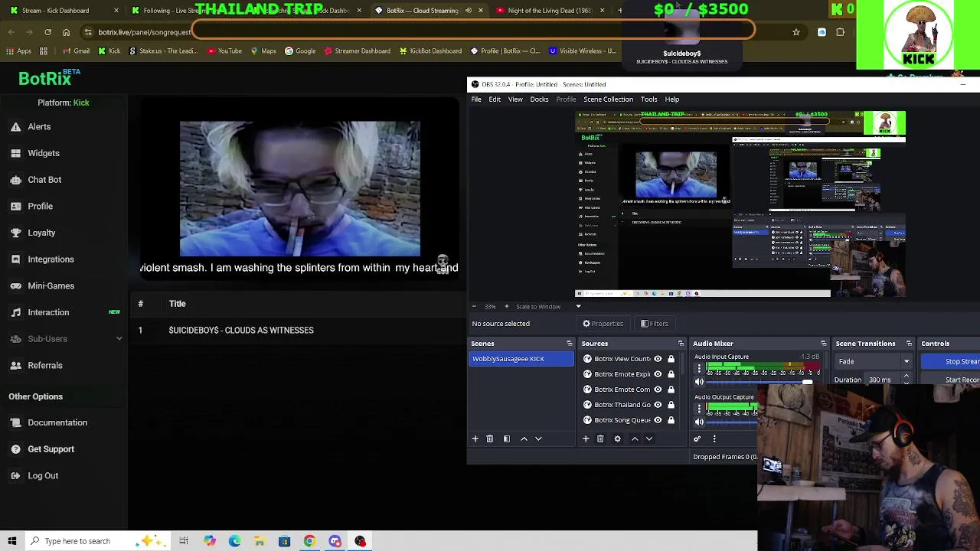Lock toggle for Botrix View Counter source
980x551 pixels.
pos(671,359)
